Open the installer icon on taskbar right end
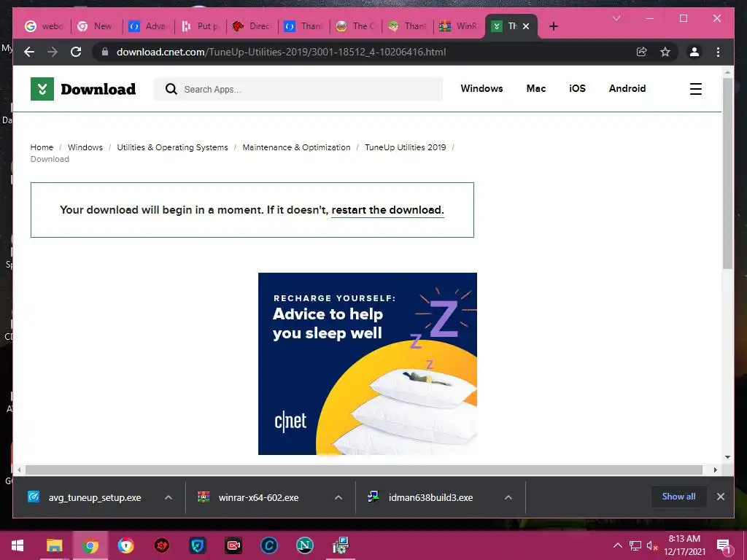Screen dimensions: 747x560 341,545
